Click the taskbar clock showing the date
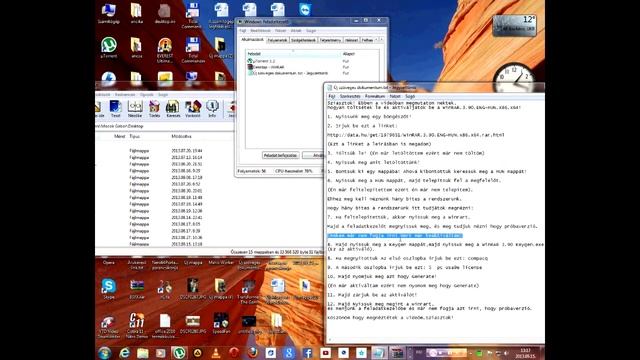 (526, 353)
